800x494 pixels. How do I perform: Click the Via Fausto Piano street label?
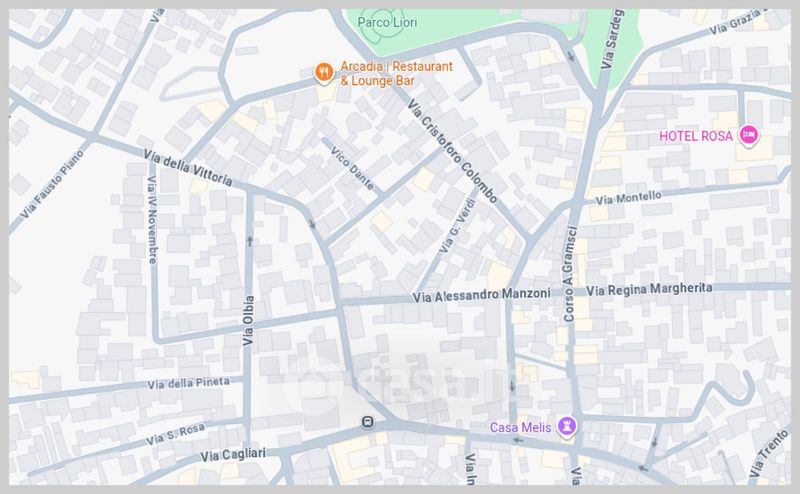pyautogui.click(x=52, y=184)
